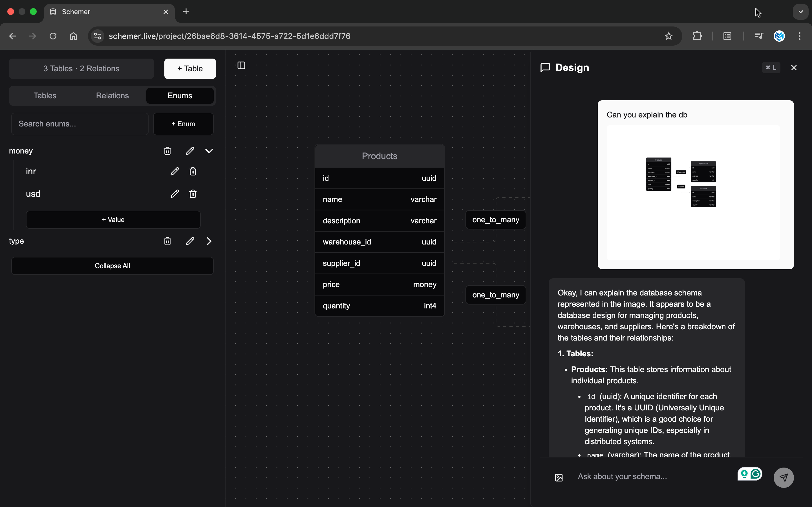Screen dimensions: 812x507
Task: Open the browser tab search dropdown
Action: click(x=801, y=12)
